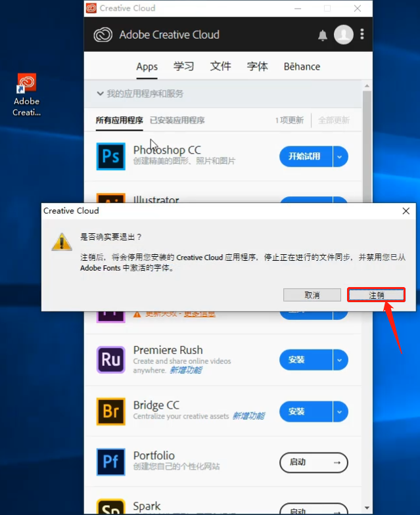Click 安装 for Bridge CC
Viewport: 420px width, 515px height.
[x=306, y=411]
